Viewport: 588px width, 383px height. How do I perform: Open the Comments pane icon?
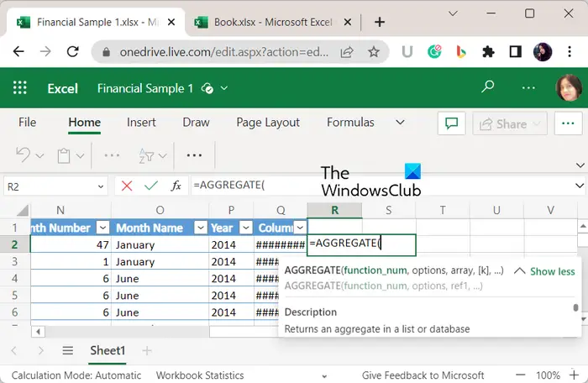pyautogui.click(x=452, y=123)
